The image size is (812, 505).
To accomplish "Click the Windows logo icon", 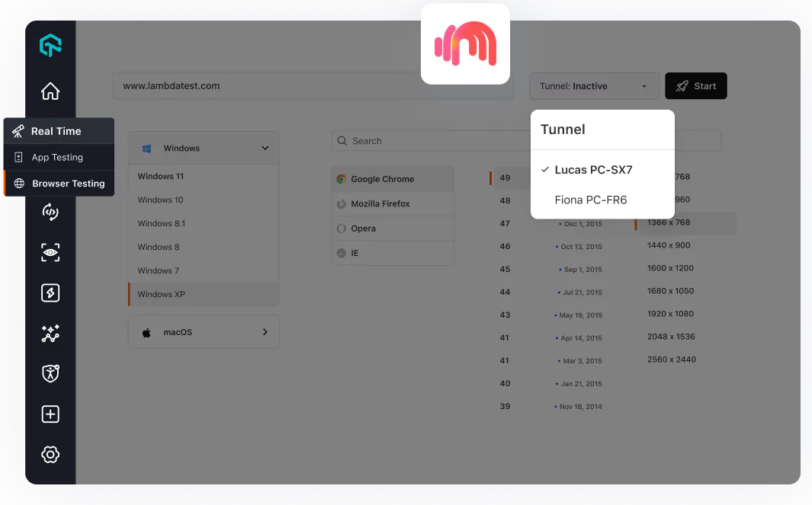I will [x=147, y=149].
